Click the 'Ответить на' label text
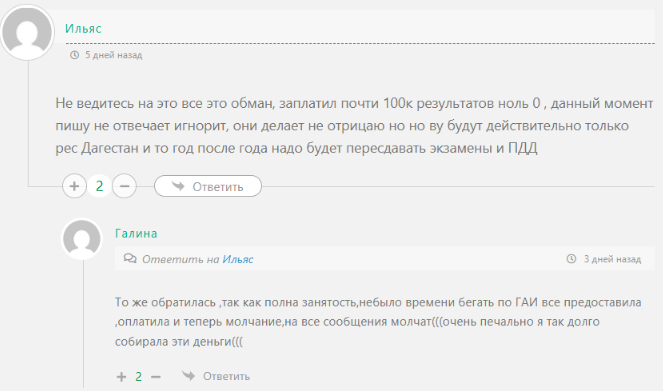 (x=181, y=259)
